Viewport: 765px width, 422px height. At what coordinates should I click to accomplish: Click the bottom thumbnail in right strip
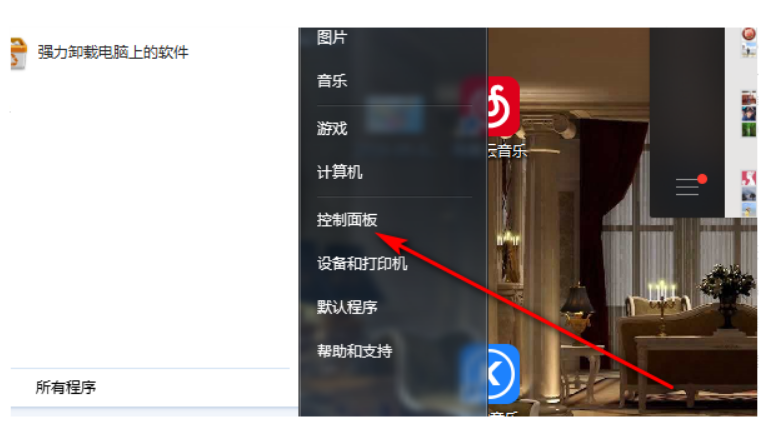[749, 210]
